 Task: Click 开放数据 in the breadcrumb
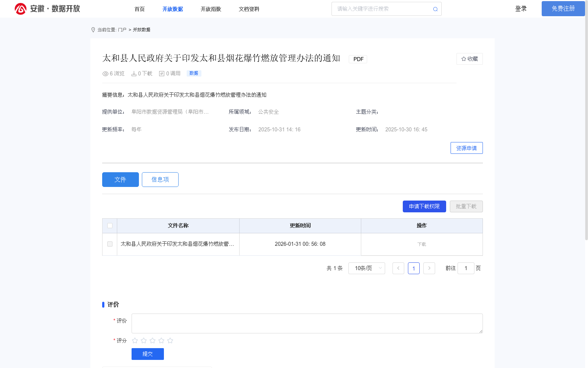(x=141, y=30)
